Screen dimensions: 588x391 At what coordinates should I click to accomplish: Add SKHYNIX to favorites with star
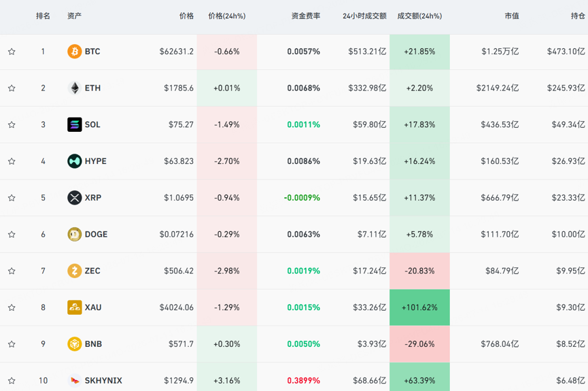point(12,381)
